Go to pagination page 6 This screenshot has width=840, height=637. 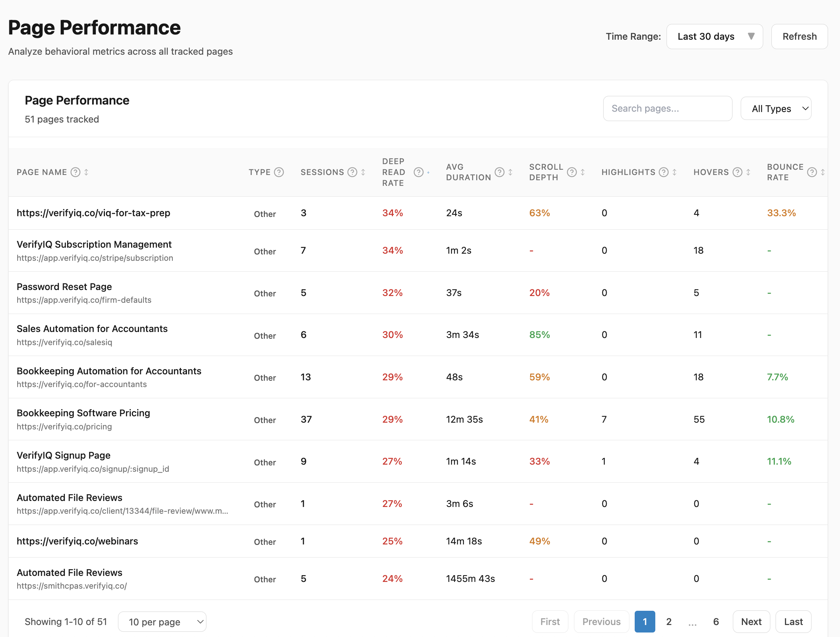(716, 621)
